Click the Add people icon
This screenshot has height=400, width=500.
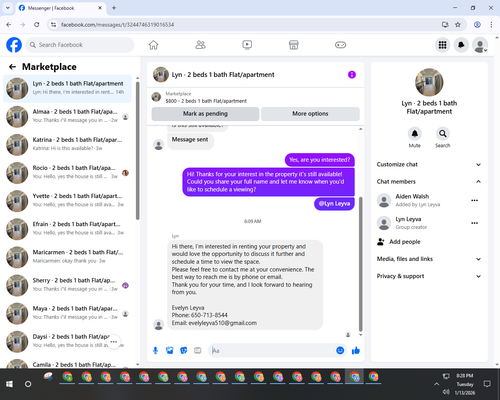(x=381, y=242)
